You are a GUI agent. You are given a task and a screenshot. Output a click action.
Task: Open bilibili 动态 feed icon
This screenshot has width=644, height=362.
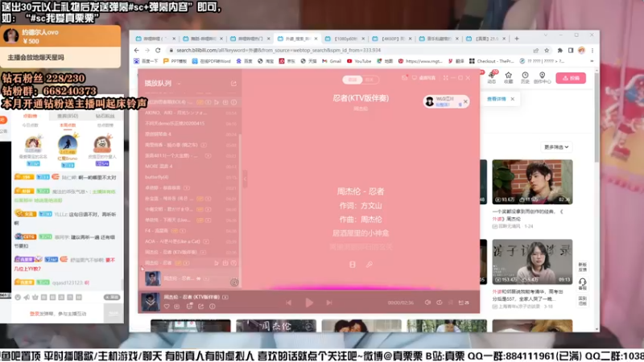492,77
